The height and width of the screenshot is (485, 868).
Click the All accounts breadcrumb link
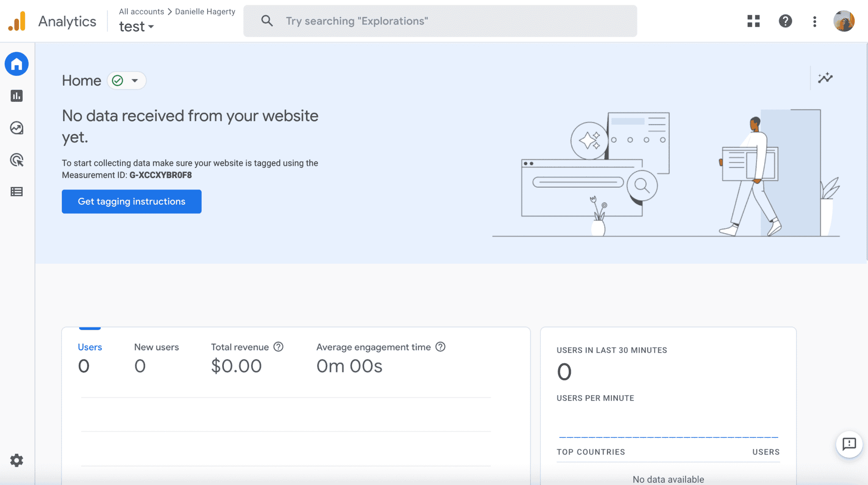pos(141,11)
